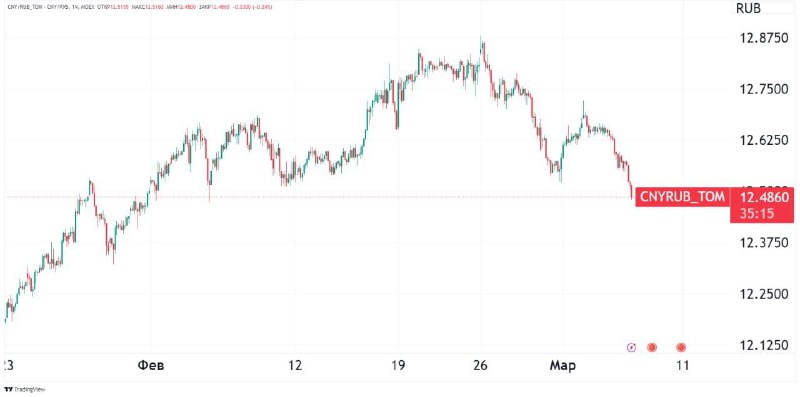Click the CNYRUB_TOM symbol price label

[x=682, y=196]
